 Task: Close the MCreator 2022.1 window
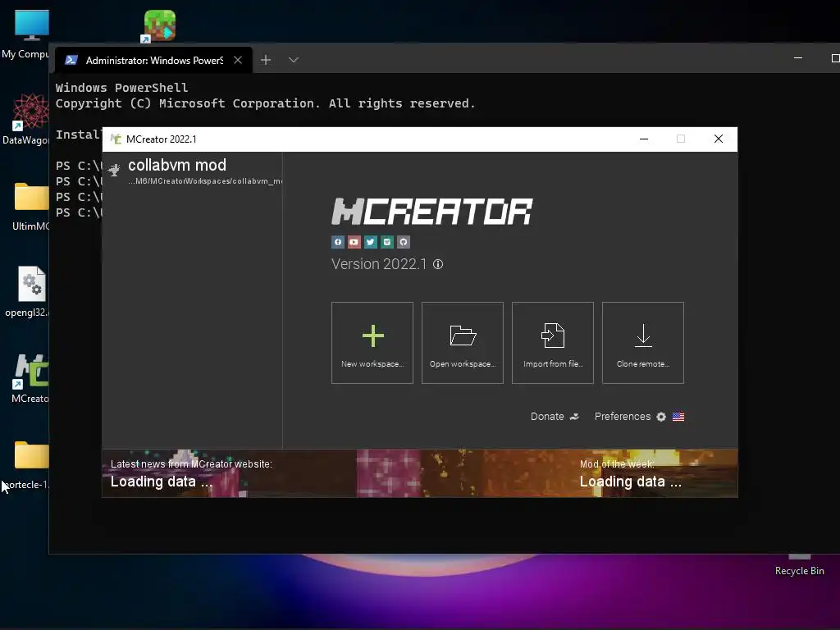pos(719,139)
